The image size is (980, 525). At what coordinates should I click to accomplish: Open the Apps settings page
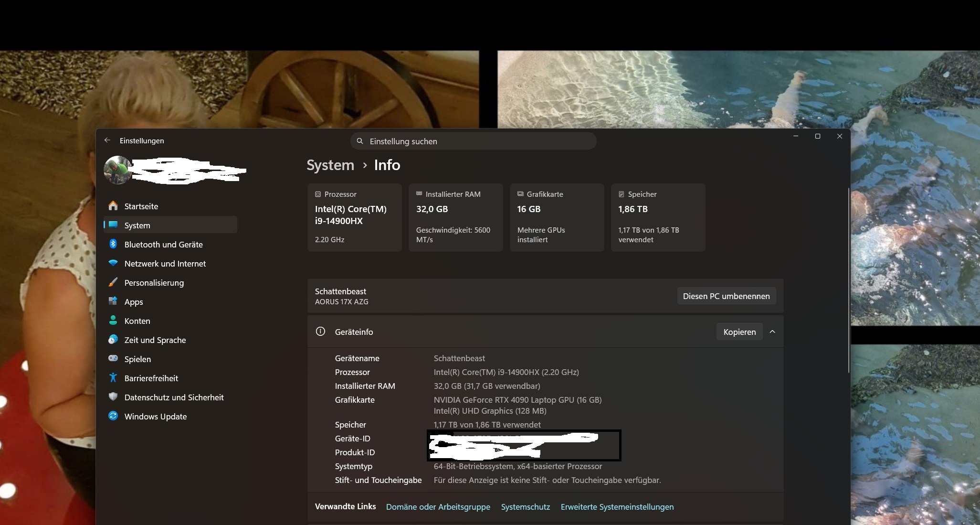point(170,301)
